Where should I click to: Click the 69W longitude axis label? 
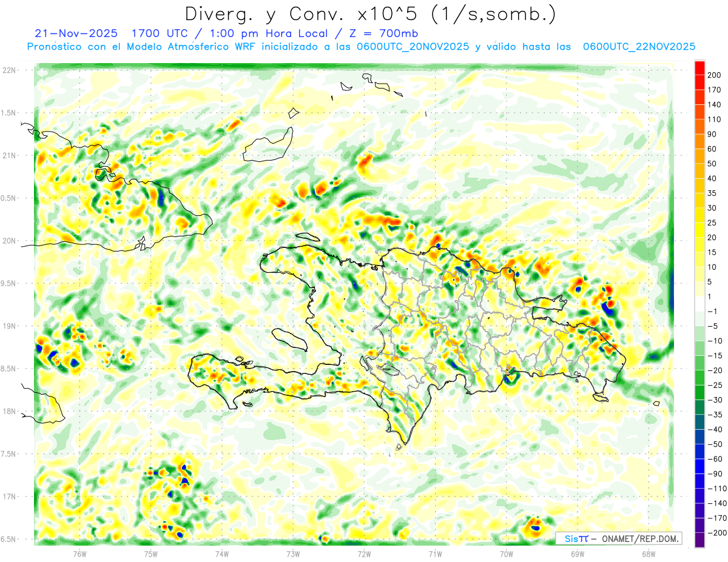578,553
